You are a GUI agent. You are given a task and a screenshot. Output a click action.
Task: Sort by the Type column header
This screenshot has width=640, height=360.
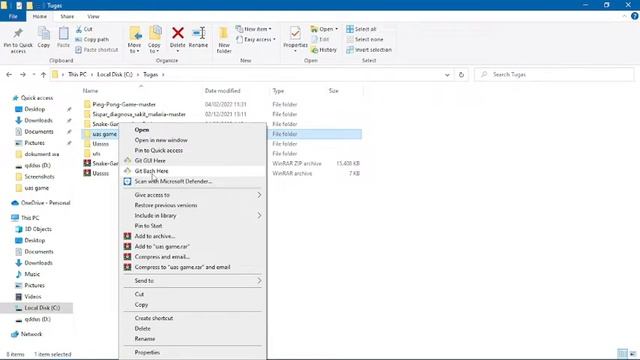point(278,91)
